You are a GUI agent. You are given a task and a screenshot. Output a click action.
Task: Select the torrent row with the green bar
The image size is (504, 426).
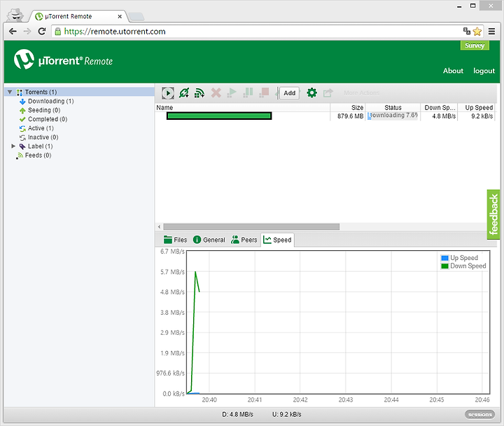pyautogui.click(x=325, y=116)
